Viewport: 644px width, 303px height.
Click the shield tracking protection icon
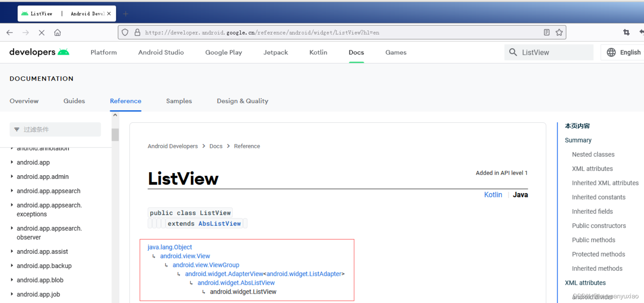125,32
